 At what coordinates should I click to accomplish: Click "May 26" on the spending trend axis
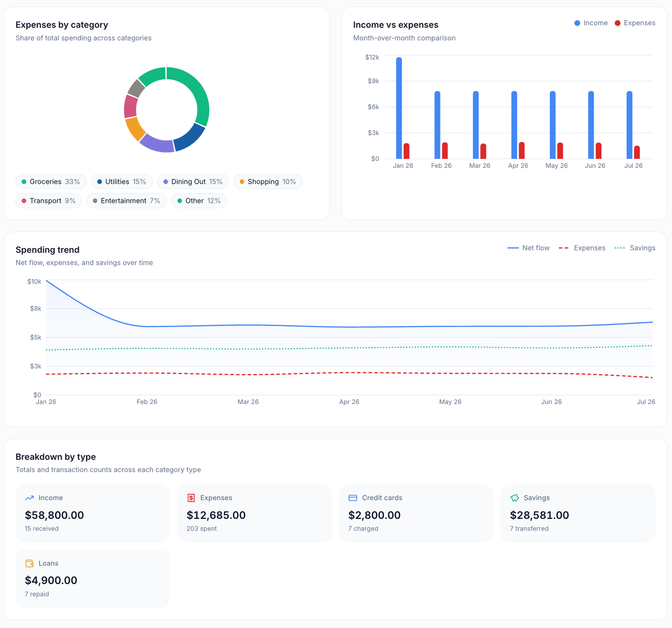pos(450,402)
